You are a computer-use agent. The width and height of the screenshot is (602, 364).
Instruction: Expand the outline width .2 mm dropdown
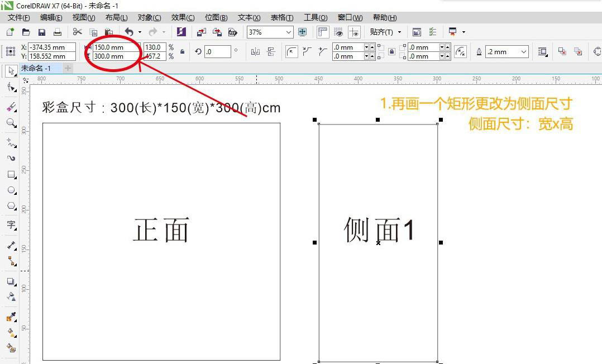(x=523, y=52)
